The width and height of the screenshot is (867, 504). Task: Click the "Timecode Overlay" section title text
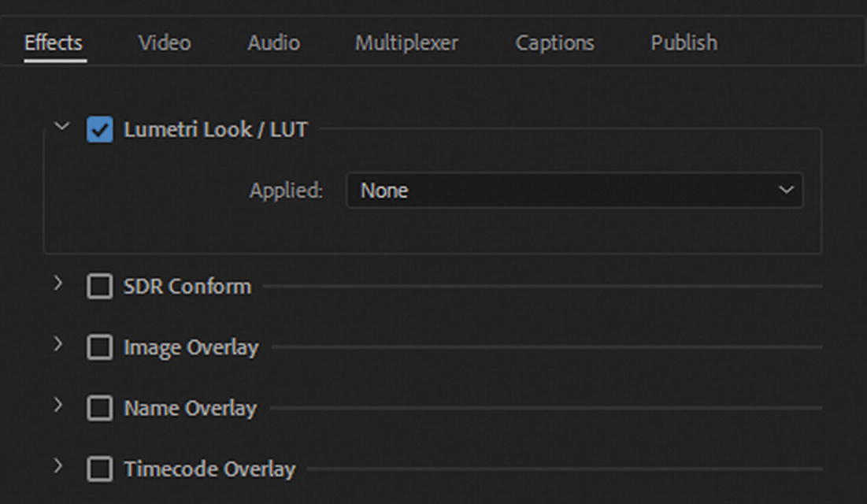pos(209,469)
